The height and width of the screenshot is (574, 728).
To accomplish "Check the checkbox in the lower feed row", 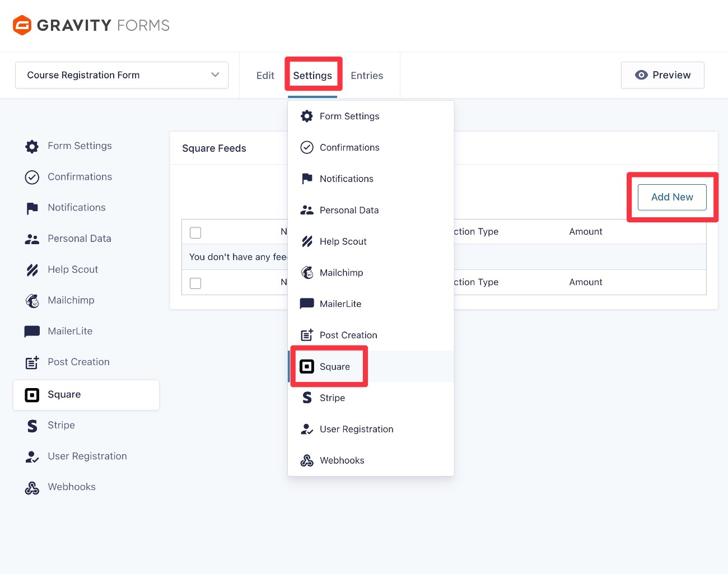I will pyautogui.click(x=195, y=283).
